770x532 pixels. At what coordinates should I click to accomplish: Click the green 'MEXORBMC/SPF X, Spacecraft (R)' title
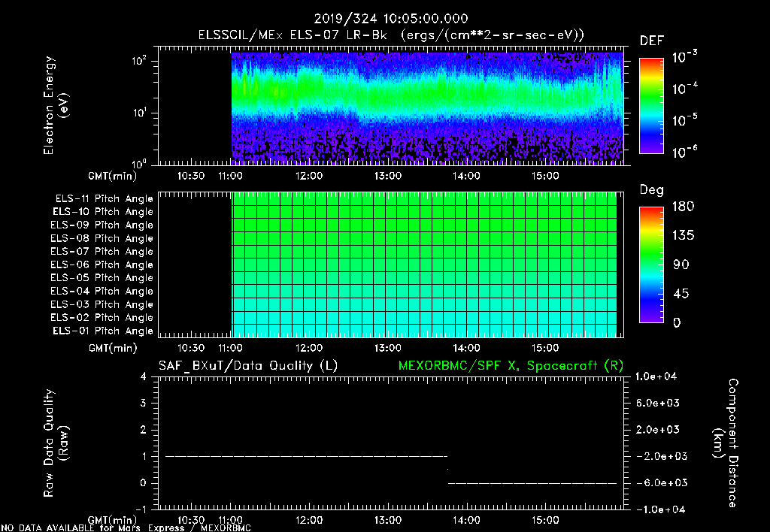(x=511, y=366)
